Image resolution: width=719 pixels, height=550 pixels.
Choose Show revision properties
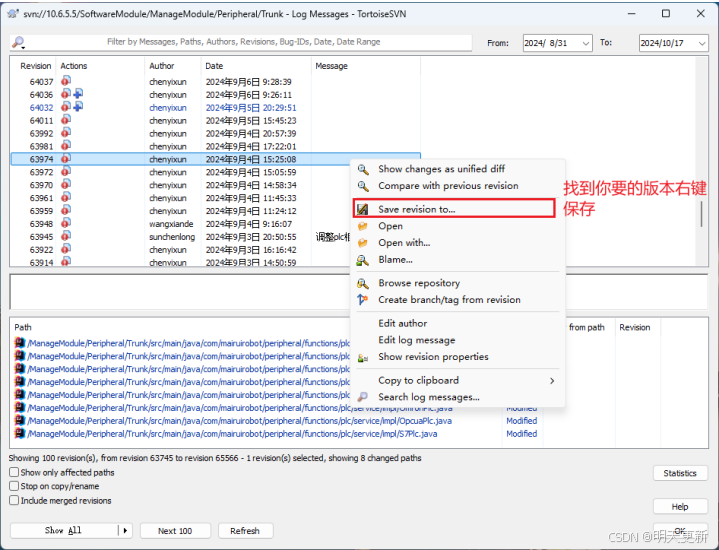click(x=433, y=356)
